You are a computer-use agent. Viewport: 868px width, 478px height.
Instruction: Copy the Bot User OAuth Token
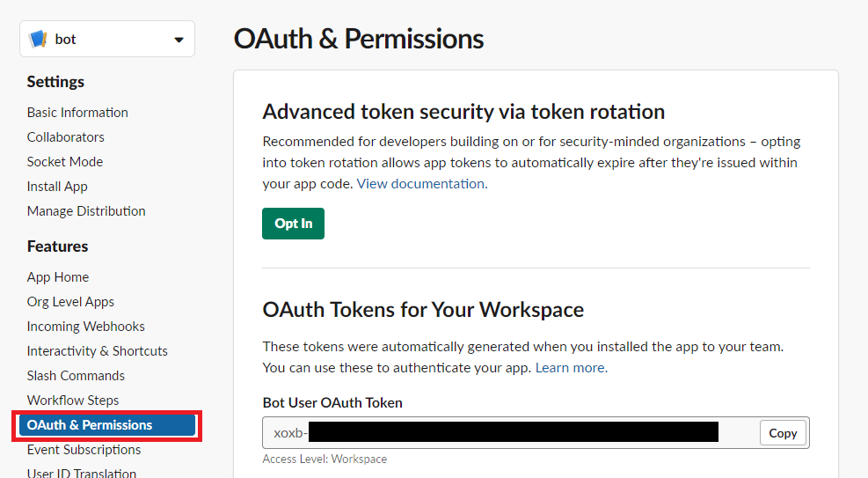[x=783, y=433]
